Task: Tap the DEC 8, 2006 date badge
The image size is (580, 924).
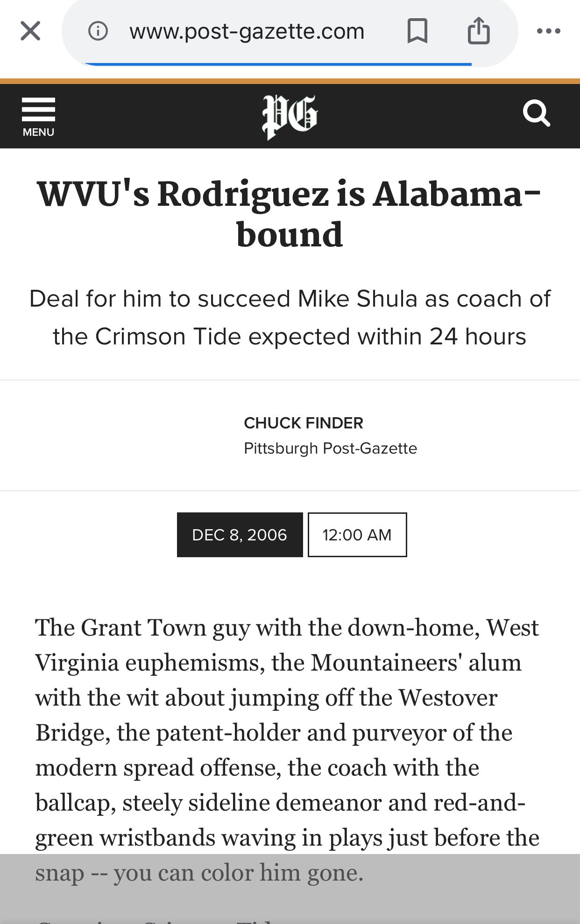Action: coord(240,535)
